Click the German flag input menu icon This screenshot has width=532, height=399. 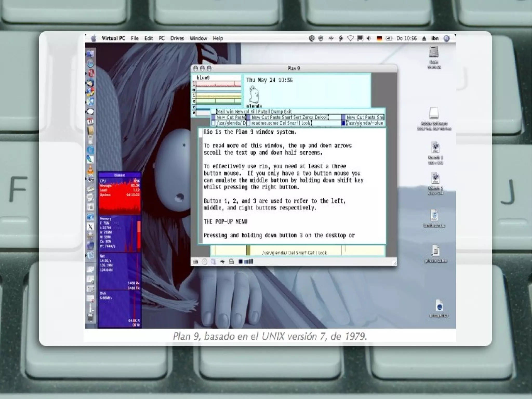pyautogui.click(x=379, y=38)
